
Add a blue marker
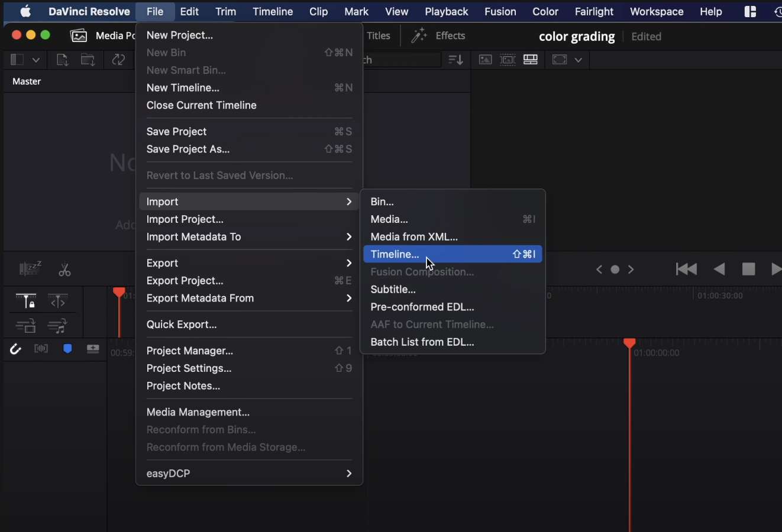67,349
